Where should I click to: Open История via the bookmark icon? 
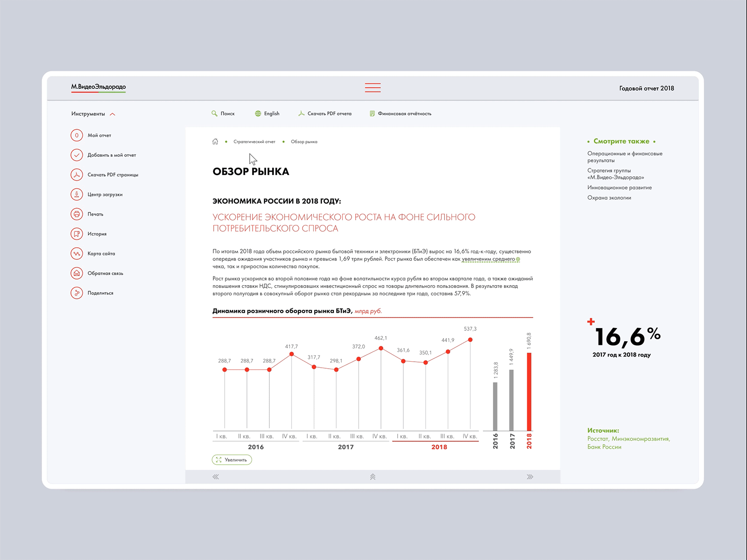point(77,234)
